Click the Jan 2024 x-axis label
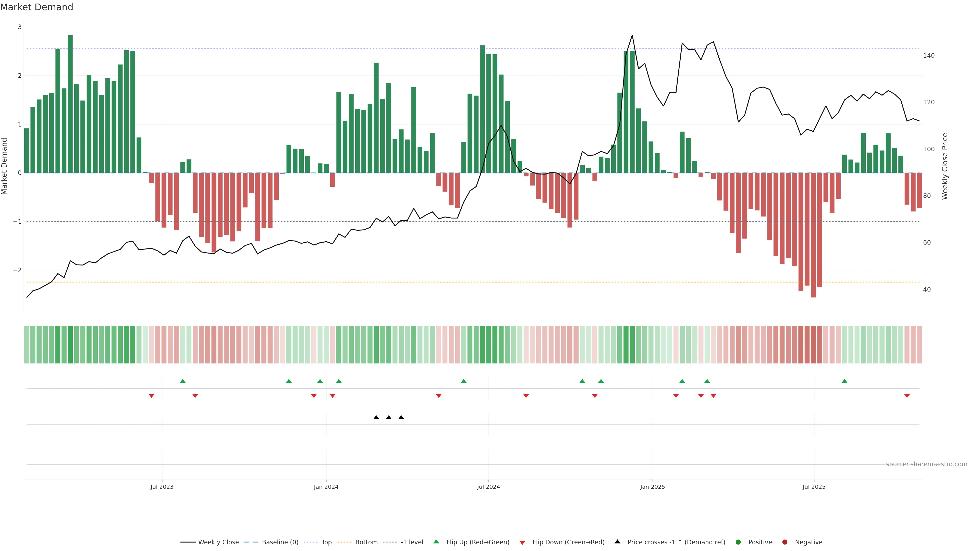The image size is (980, 551). [326, 487]
